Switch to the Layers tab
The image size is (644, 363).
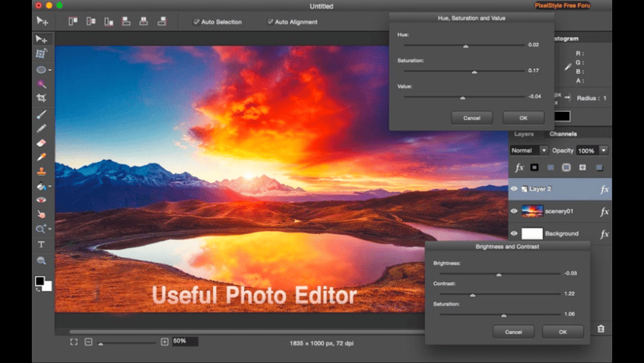523,134
